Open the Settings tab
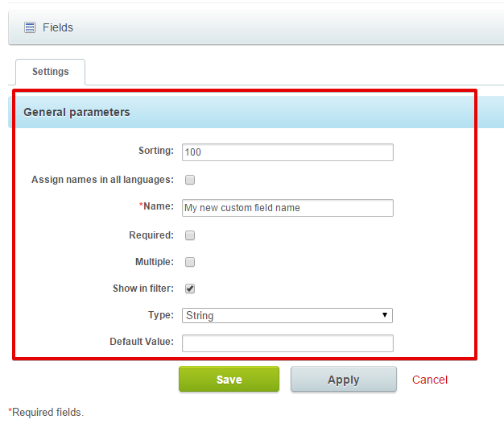504x432 pixels. tap(51, 72)
